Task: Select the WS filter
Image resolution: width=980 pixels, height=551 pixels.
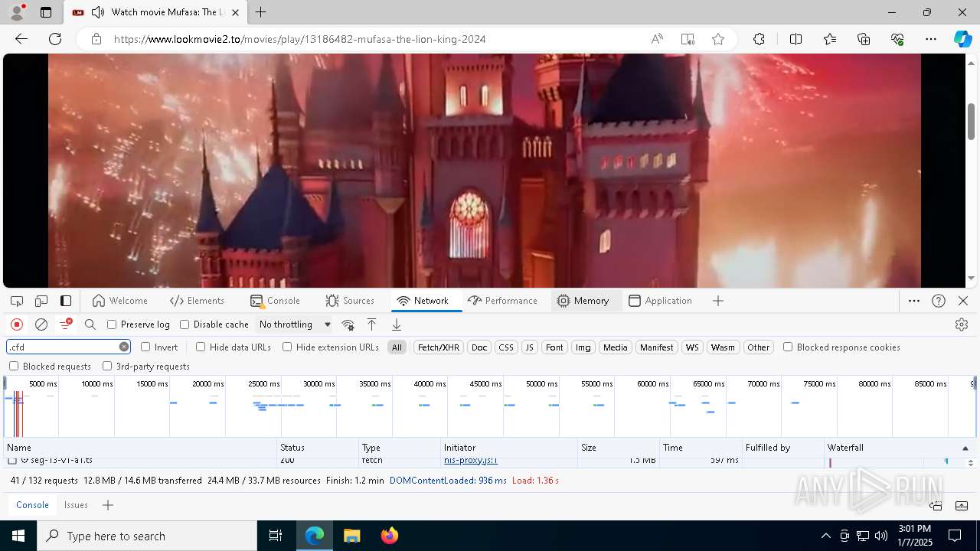Action: coord(692,347)
